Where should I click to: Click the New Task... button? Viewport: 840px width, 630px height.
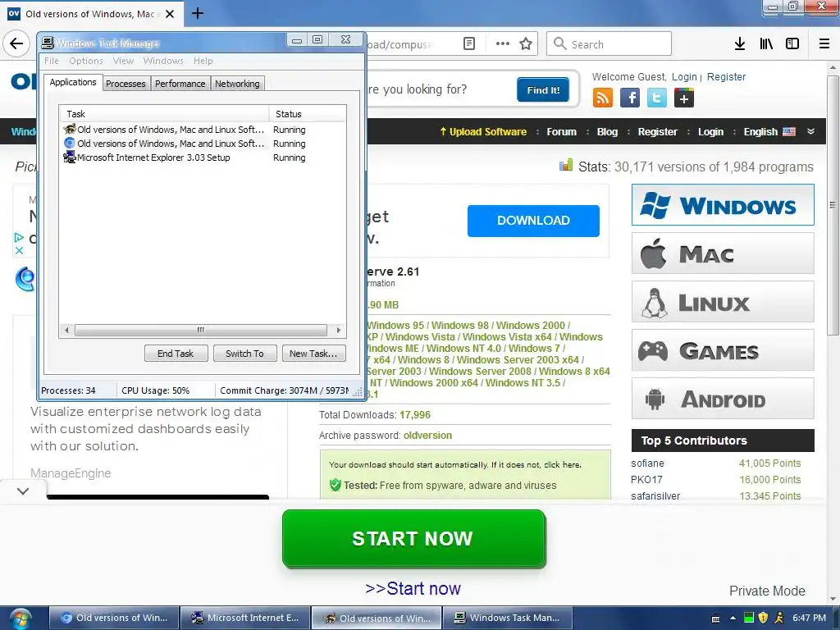[x=313, y=354]
